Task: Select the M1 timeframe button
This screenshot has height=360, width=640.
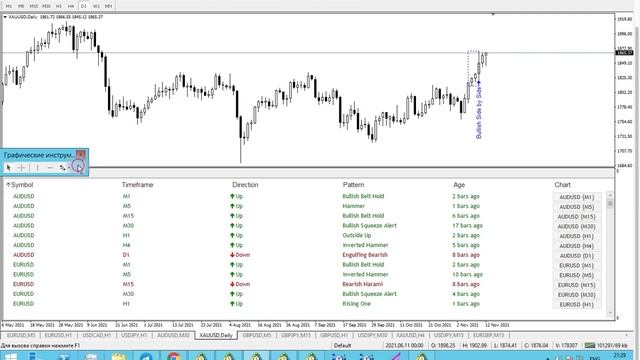Action: click(9, 6)
